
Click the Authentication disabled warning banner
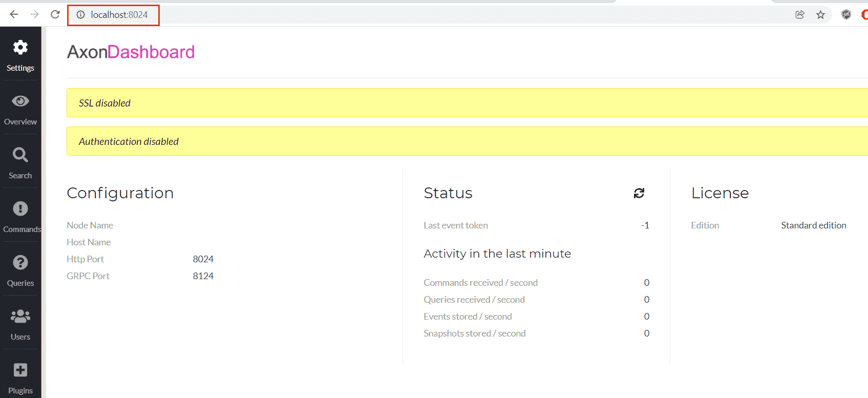point(467,141)
